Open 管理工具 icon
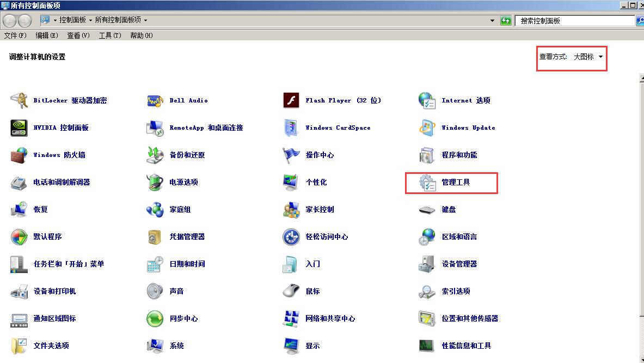 pos(427,182)
